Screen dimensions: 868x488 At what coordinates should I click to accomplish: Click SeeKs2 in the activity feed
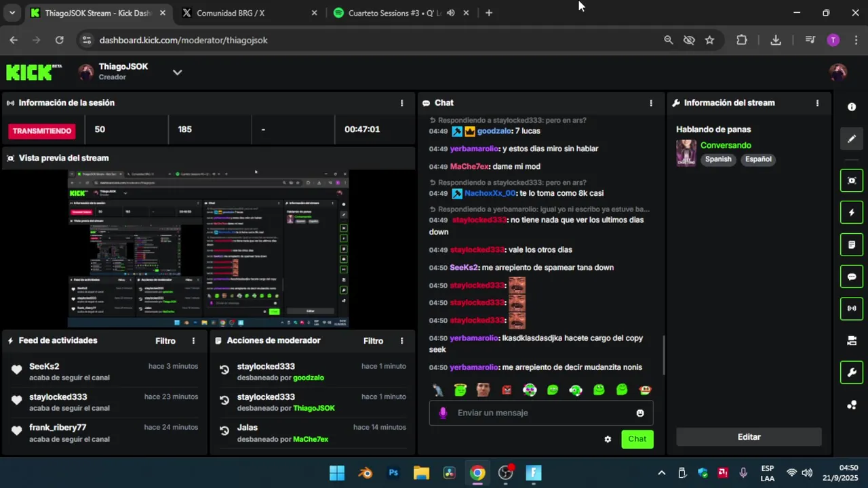click(x=44, y=366)
